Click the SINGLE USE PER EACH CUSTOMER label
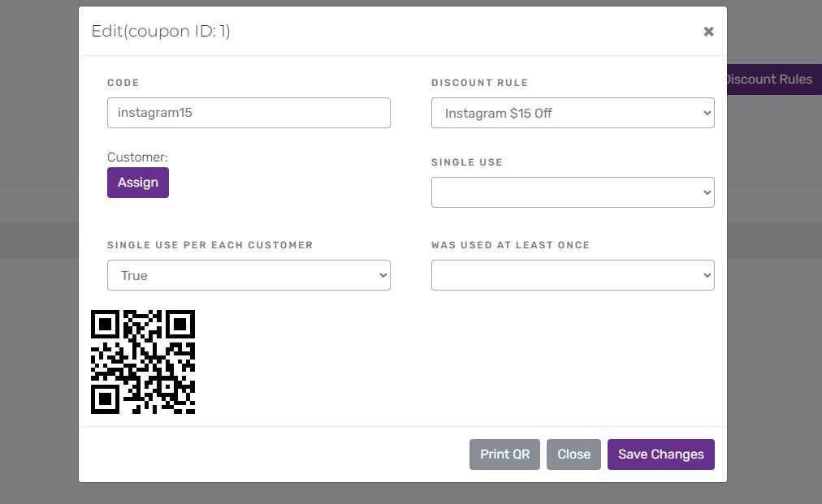This screenshot has height=504, width=822. coord(210,245)
